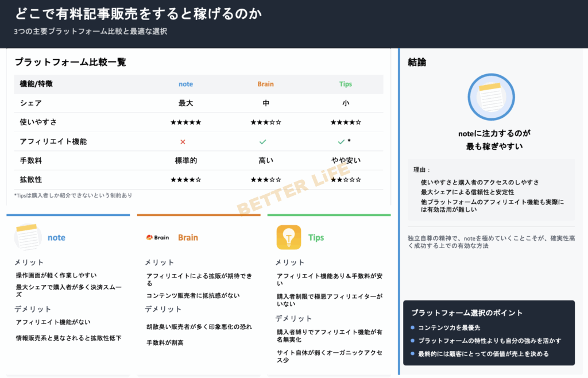Click the 機能/特徴 table header
The height and width of the screenshot is (378, 588).
(36, 84)
